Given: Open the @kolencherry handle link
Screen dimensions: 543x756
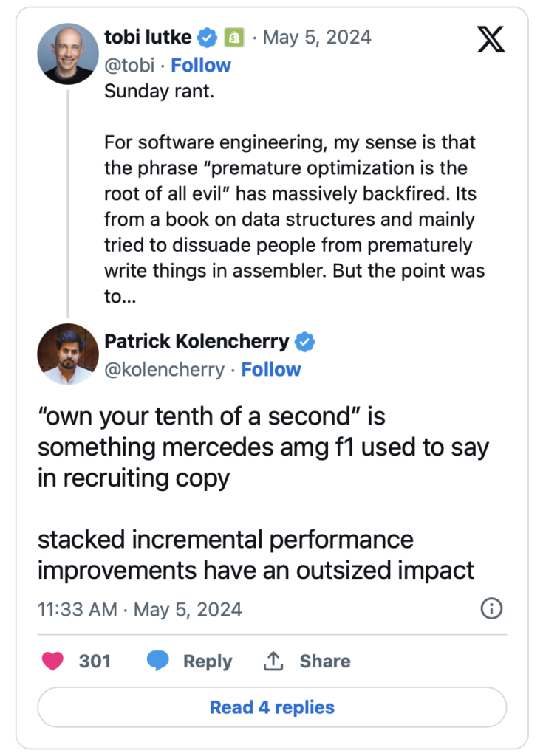Looking at the screenshot, I should 164,369.
